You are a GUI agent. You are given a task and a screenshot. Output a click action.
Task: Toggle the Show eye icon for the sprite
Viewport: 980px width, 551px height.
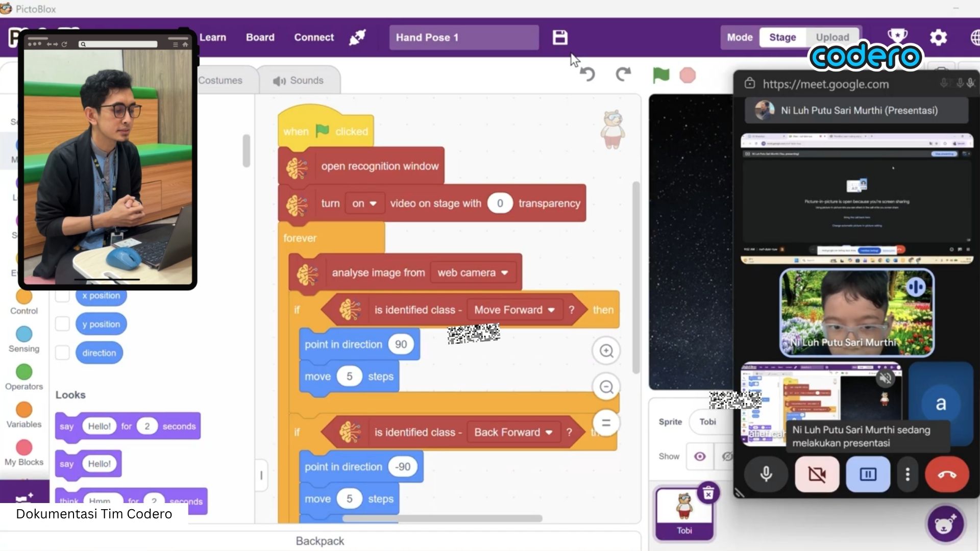pyautogui.click(x=700, y=456)
